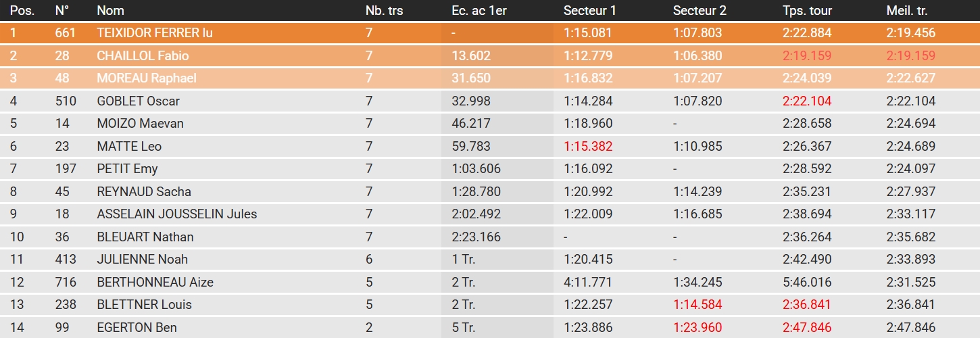Click the "Ec. ac 1er" header
Screen dimensions: 980x338
coord(479,11)
